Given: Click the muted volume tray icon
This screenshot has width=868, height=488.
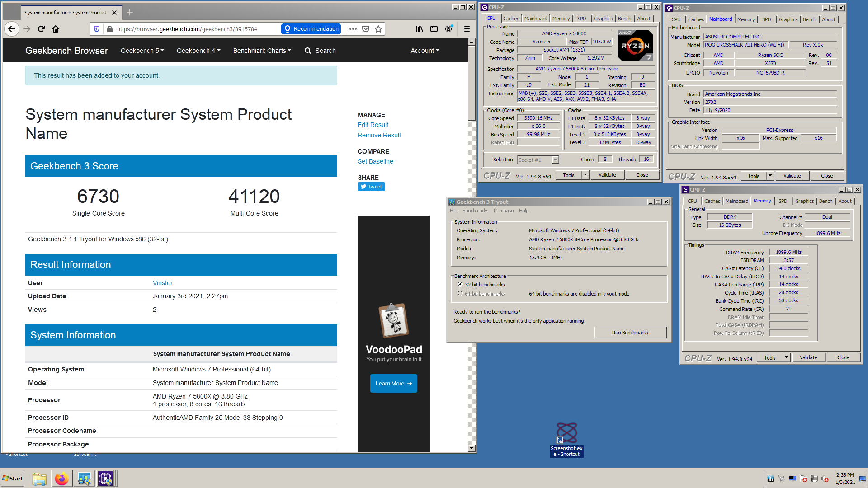Looking at the screenshot, I should click(825, 479).
